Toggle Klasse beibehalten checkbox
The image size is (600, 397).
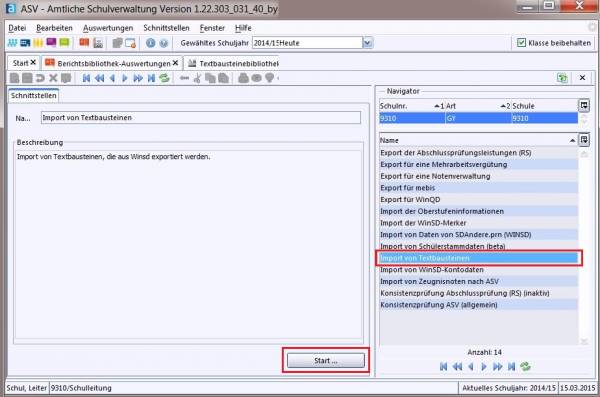click(x=521, y=42)
